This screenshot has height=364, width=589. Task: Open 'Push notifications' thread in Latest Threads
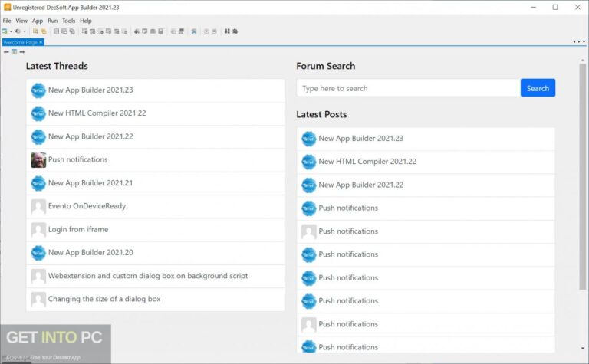(77, 160)
